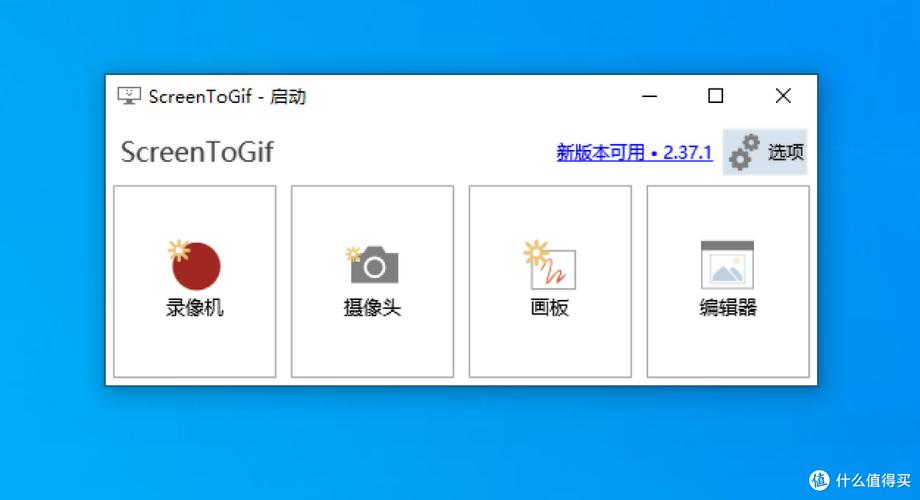920x500 pixels.
Task: Launch the Webcam (摄像头) camera tile
Action: (x=373, y=282)
